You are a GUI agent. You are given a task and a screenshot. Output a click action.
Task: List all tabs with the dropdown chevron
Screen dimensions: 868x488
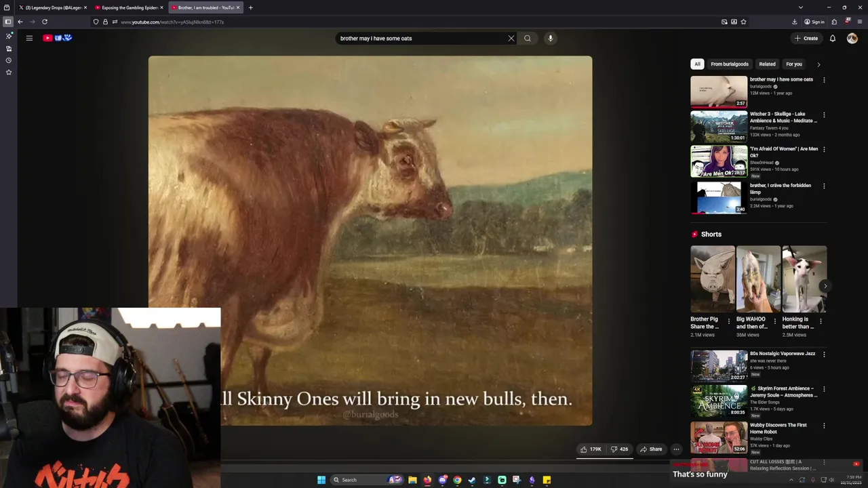click(x=801, y=7)
